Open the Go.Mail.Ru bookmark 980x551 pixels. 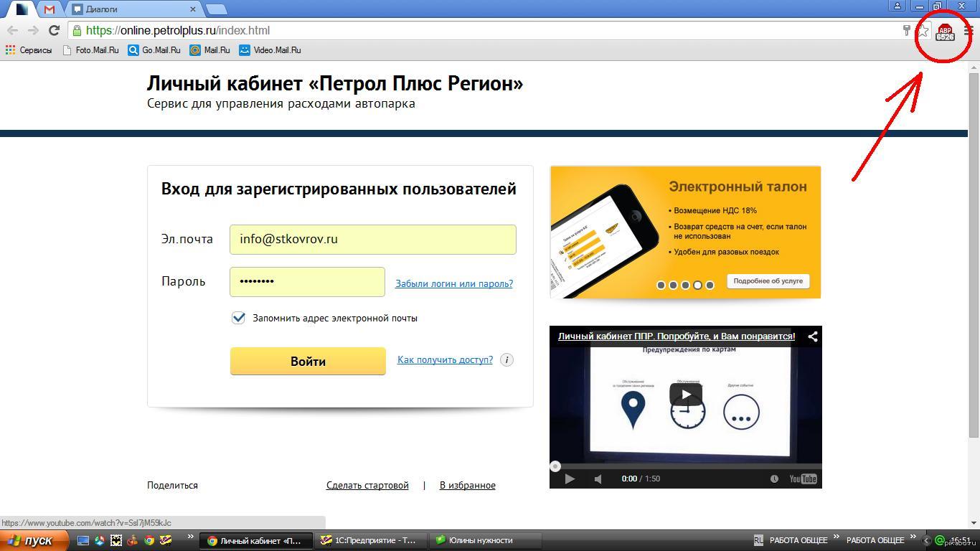154,50
